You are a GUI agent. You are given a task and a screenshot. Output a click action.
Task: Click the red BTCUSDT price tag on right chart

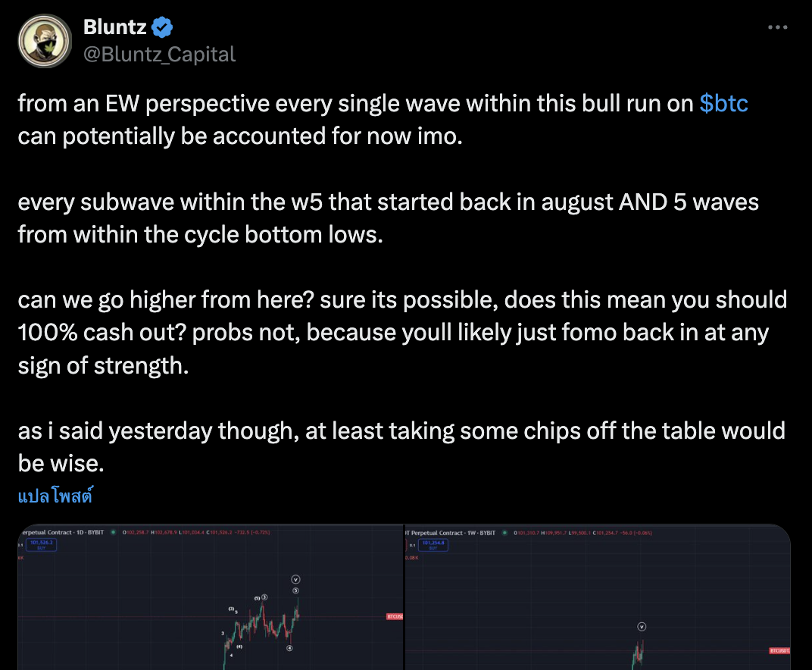pyautogui.click(x=780, y=650)
